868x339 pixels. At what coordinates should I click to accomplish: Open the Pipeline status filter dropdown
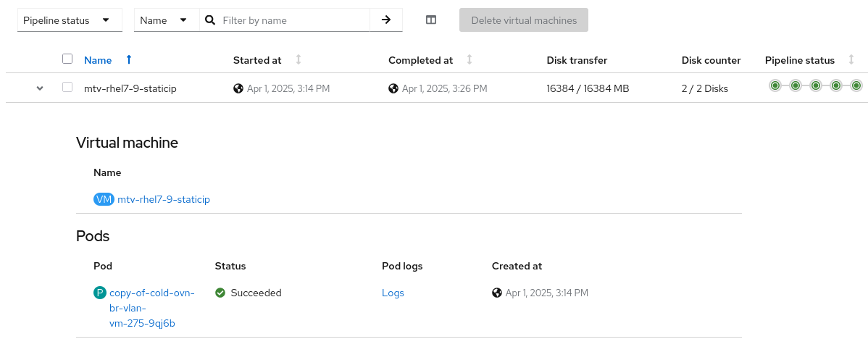(67, 20)
